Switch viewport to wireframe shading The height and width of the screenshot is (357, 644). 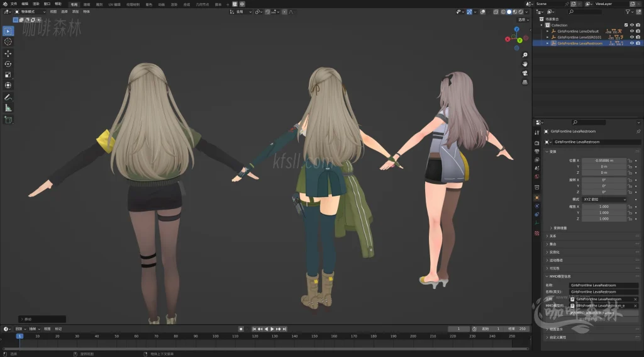pyautogui.click(x=503, y=12)
